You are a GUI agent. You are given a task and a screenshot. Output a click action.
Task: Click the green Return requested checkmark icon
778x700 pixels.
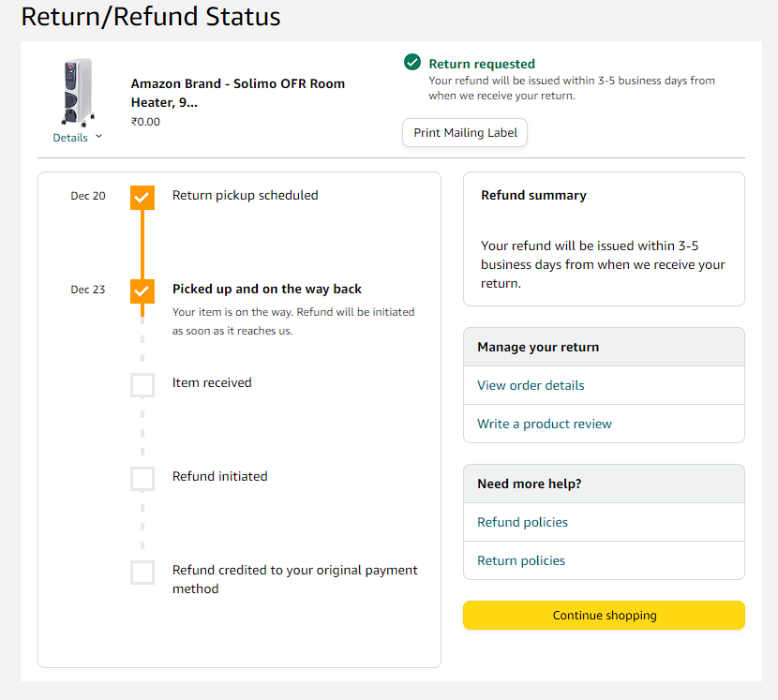click(412, 62)
